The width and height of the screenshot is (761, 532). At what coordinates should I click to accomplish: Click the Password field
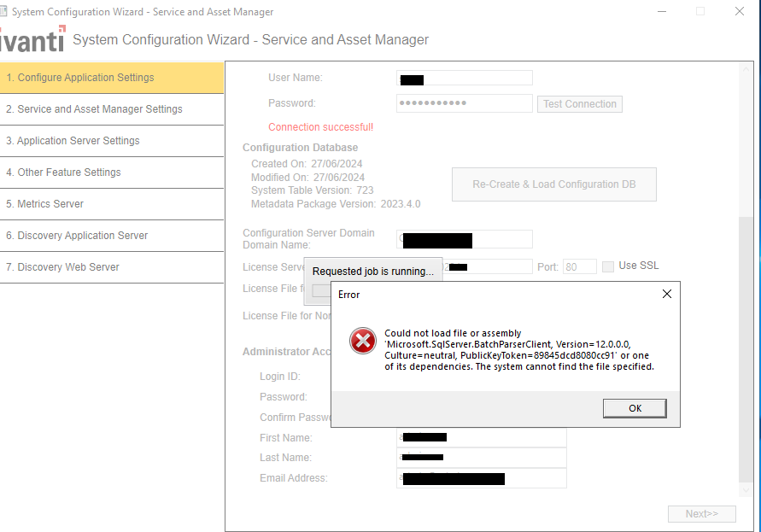464,103
